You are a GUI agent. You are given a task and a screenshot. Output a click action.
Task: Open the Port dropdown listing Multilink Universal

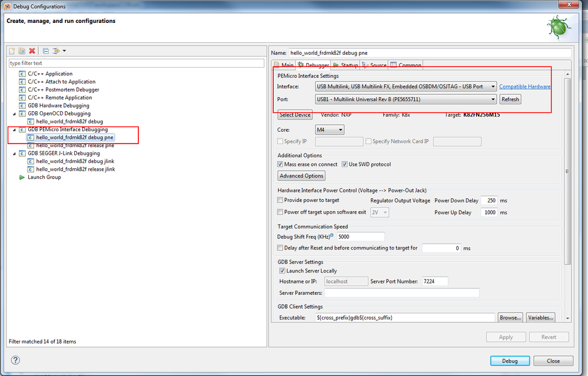406,99
